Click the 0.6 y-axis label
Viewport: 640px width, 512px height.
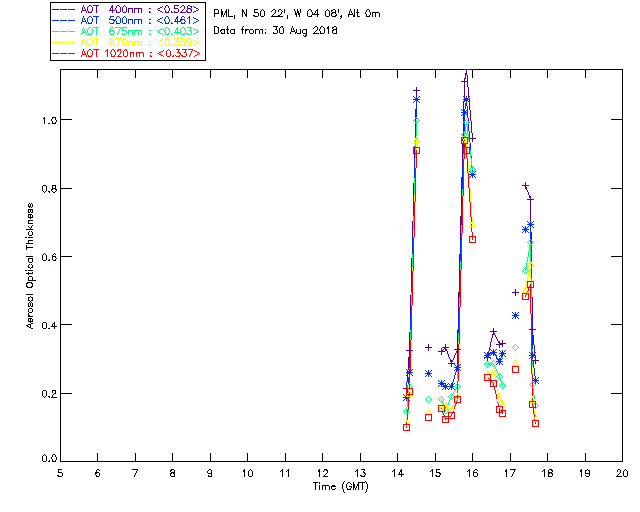tap(48, 257)
